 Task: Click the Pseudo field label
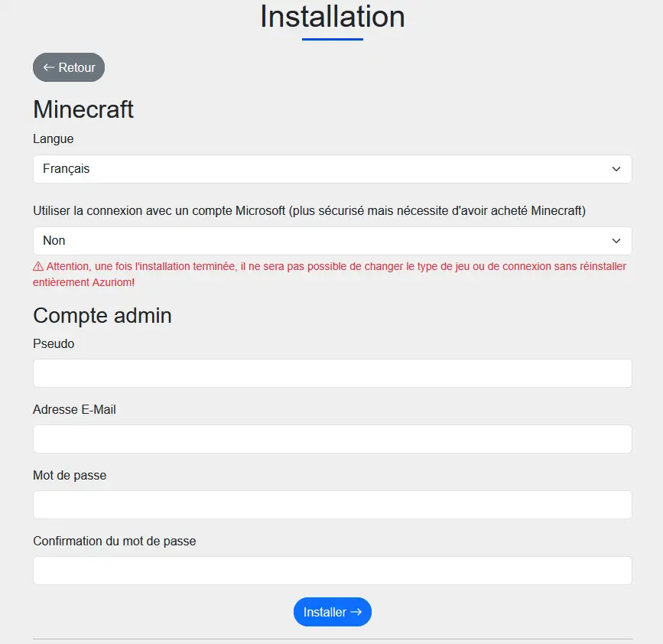click(x=54, y=343)
